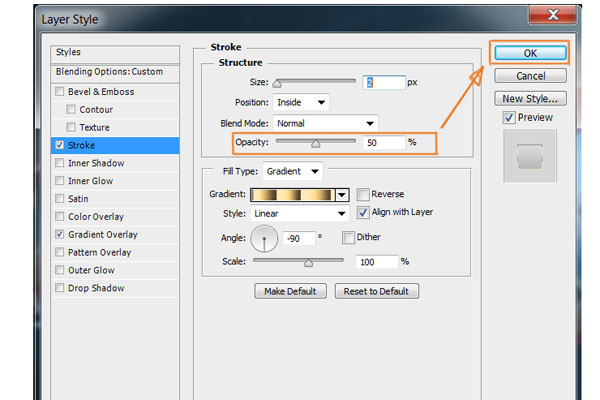The width and height of the screenshot is (600, 400).
Task: Enable the Bevel & Emboss checkbox
Action: (60, 91)
